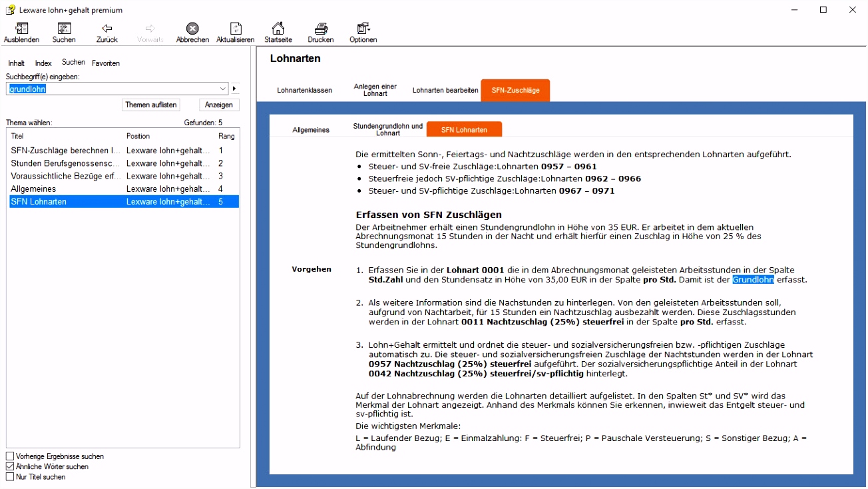Open the Suchen toolbar icon

(64, 29)
